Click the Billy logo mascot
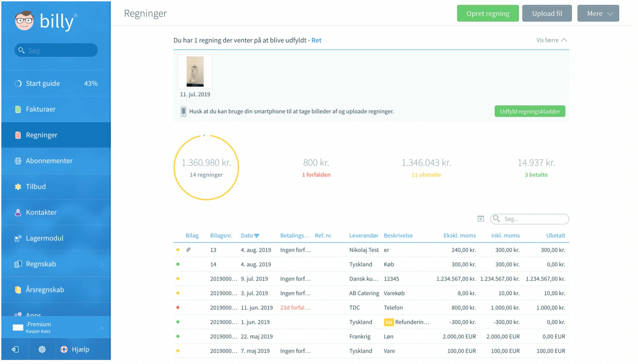Image resolution: width=638 pixels, height=364 pixels. 24,21
